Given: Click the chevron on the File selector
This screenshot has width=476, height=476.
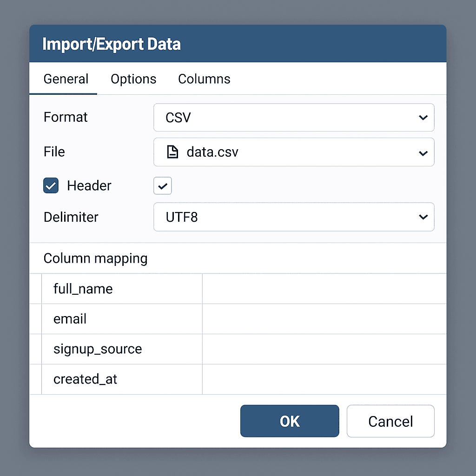Looking at the screenshot, I should (x=423, y=152).
